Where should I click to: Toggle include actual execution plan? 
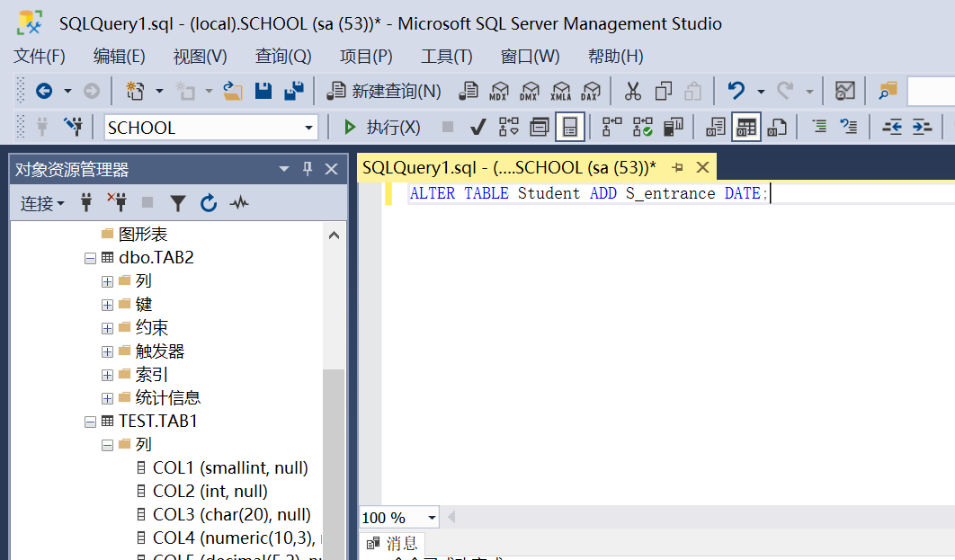pyautogui.click(x=612, y=128)
